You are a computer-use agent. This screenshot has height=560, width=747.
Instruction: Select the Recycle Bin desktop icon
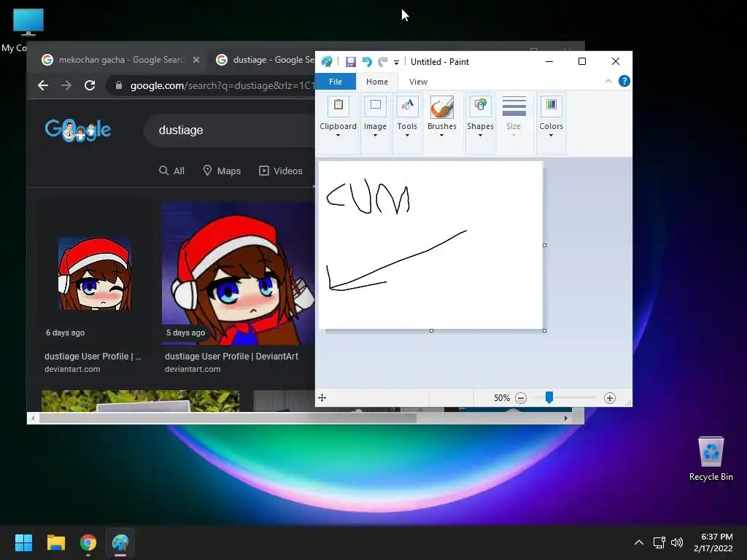(x=711, y=459)
